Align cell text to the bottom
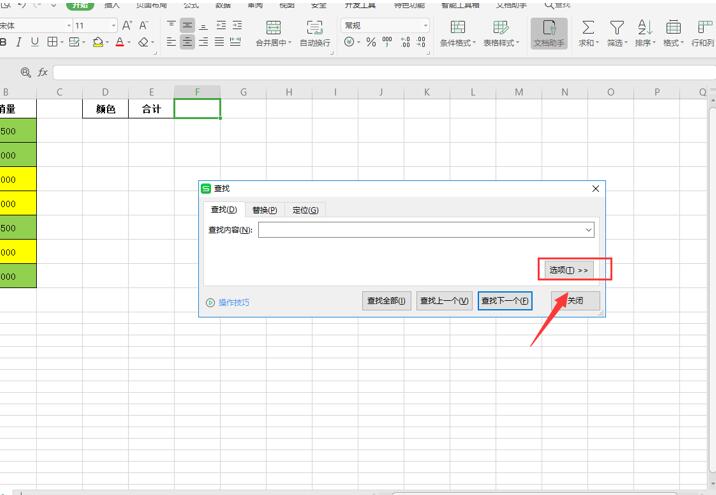Image resolution: width=716 pixels, height=495 pixels. 203,26
